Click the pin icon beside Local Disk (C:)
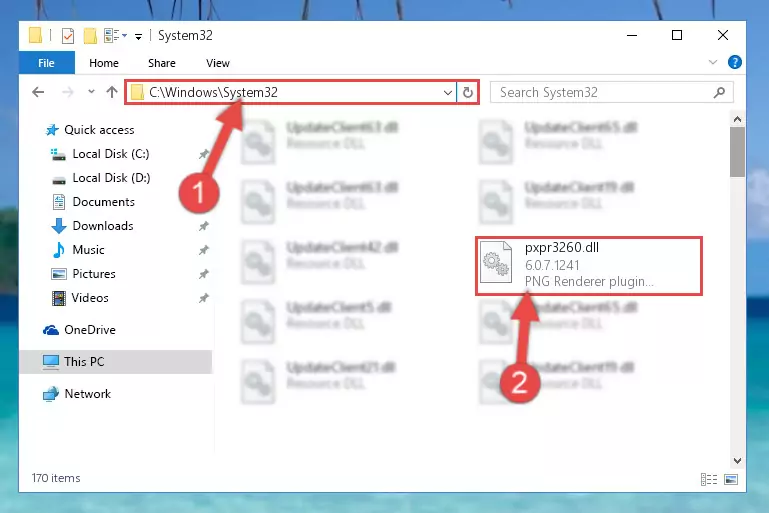769x513 pixels. point(204,154)
